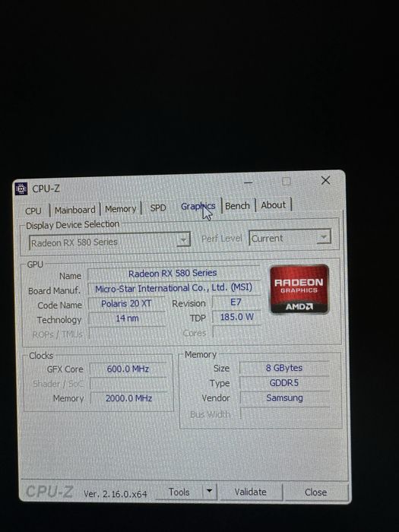This screenshot has height=532, width=399.
Task: Click the Radeon Graphics AMD logo
Action: [299, 290]
